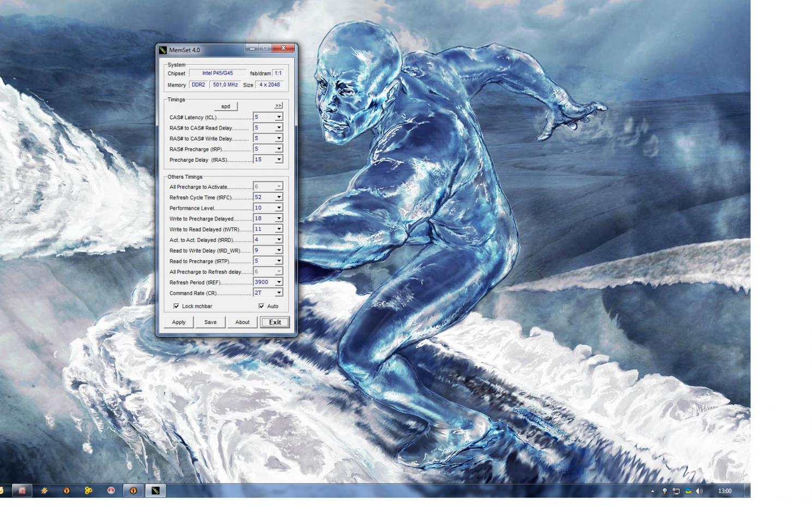
Task: Open the orange info taskbar icon beside MemSet
Action: 133,491
